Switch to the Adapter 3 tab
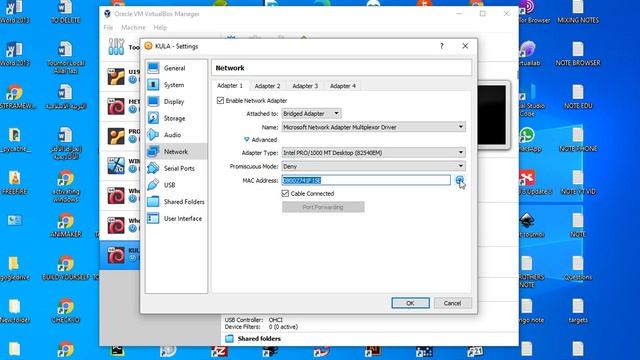The image size is (640, 360). click(x=305, y=86)
